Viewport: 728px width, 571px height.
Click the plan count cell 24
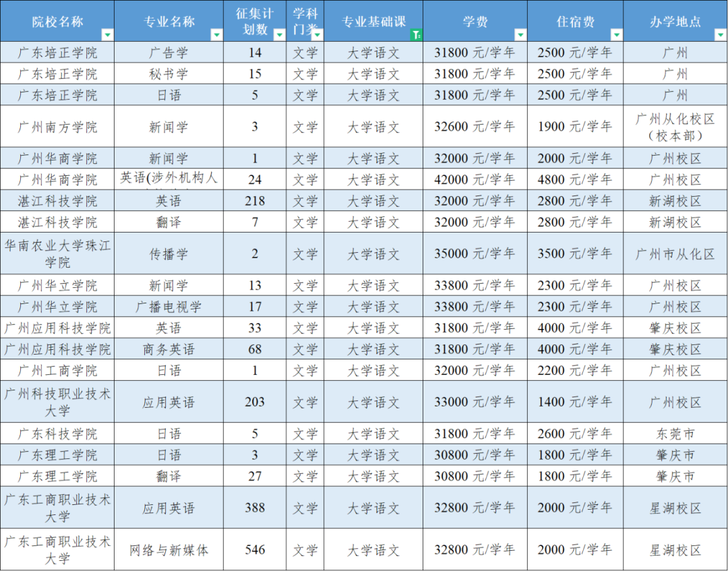pyautogui.click(x=255, y=179)
